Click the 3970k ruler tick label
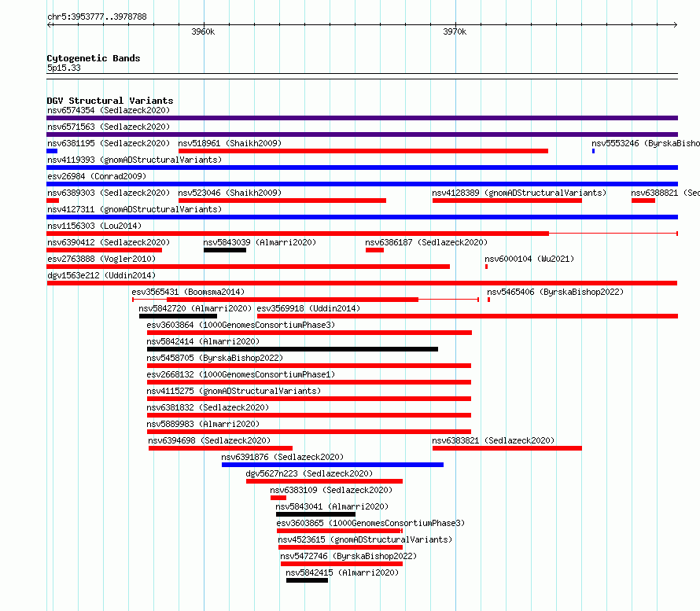Viewport: 700px width, 611px height. click(x=455, y=31)
